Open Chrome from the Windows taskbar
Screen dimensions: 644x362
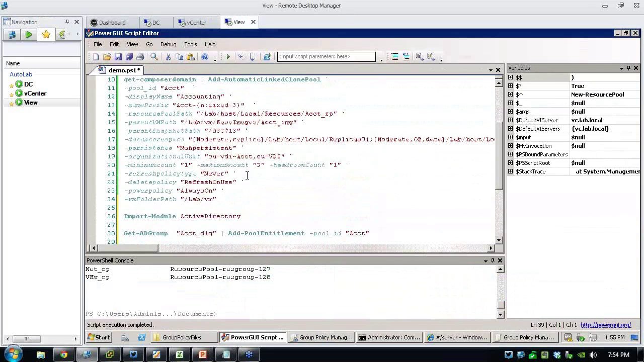(x=64, y=354)
